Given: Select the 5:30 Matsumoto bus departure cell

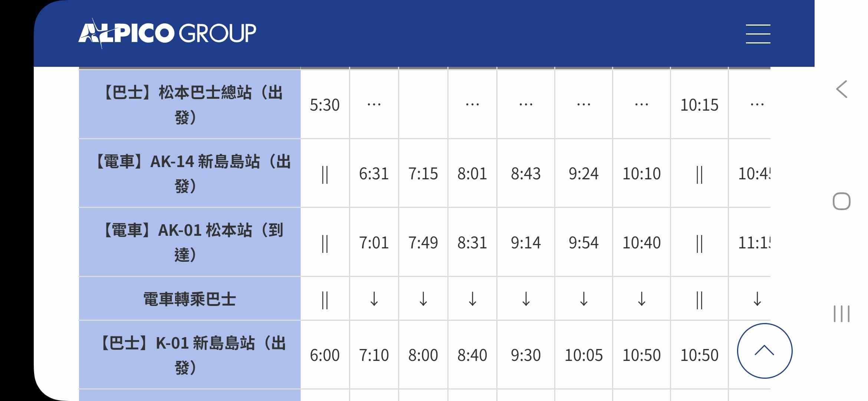Looking at the screenshot, I should click(325, 105).
